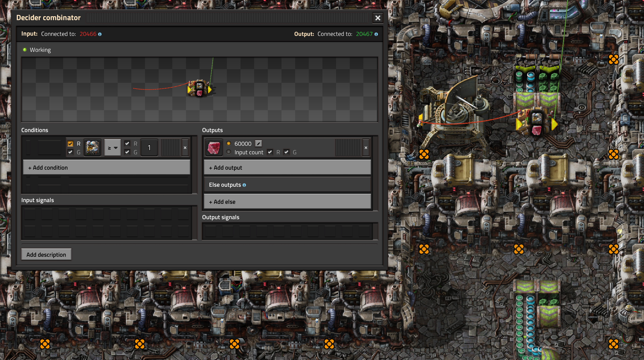Select the Input count radio option
Image resolution: width=644 pixels, height=360 pixels.
pos(229,152)
